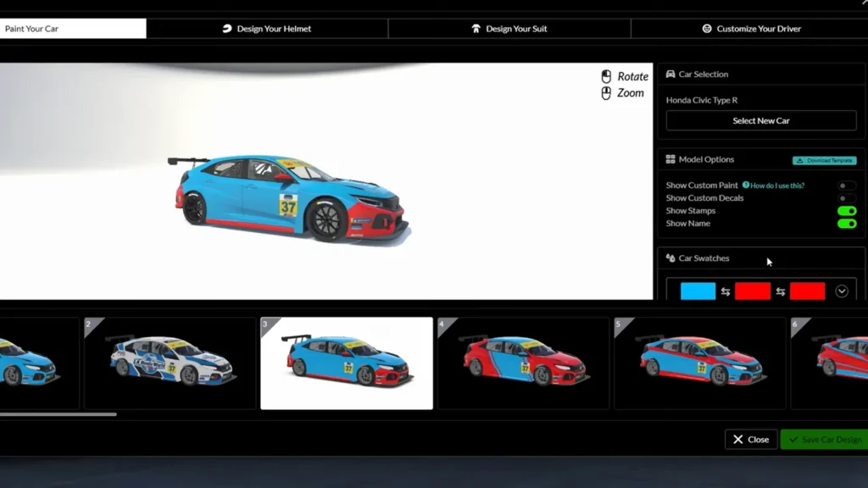Disable the Show Stamps toggle
Image resolution: width=868 pixels, height=488 pixels.
(x=847, y=211)
